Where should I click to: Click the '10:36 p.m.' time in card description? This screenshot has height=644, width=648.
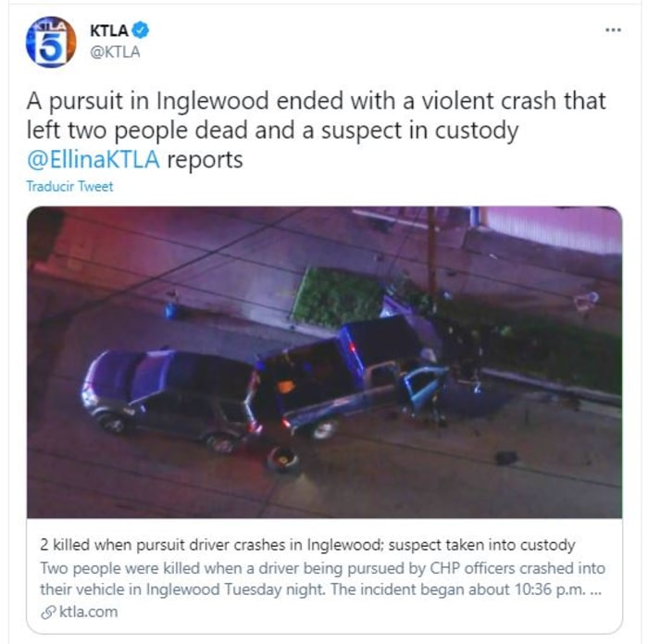click(x=550, y=590)
